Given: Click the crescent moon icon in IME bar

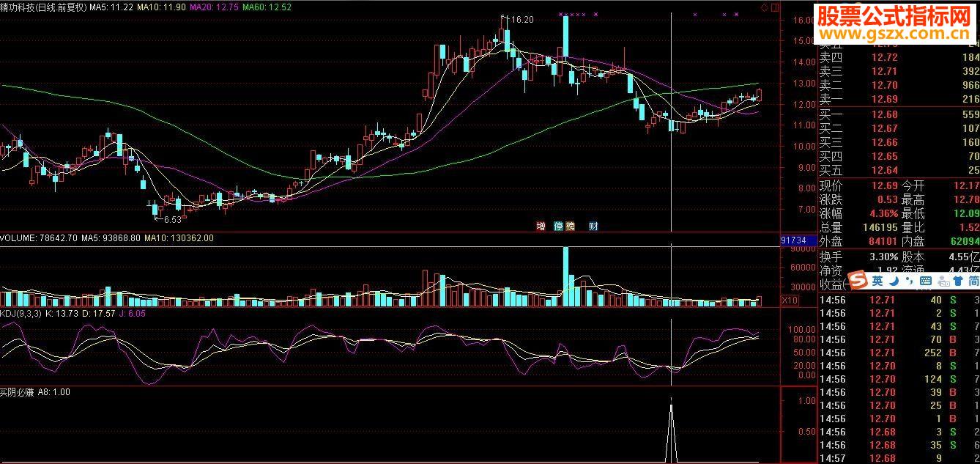Looking at the screenshot, I should click(894, 281).
